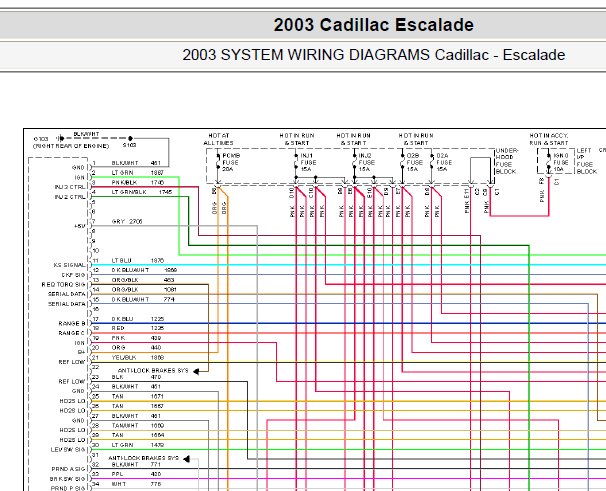Click pin 1 wire label BLK/WHT 451
The height and width of the screenshot is (491, 606).
[x=136, y=163]
